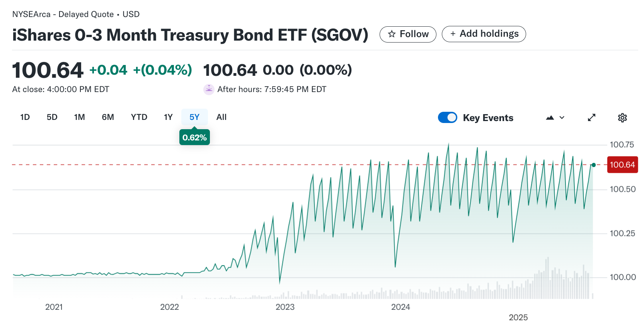Screen dimensions: 644x328
Task: Click the star icon next to Follow
Action: pos(392,34)
